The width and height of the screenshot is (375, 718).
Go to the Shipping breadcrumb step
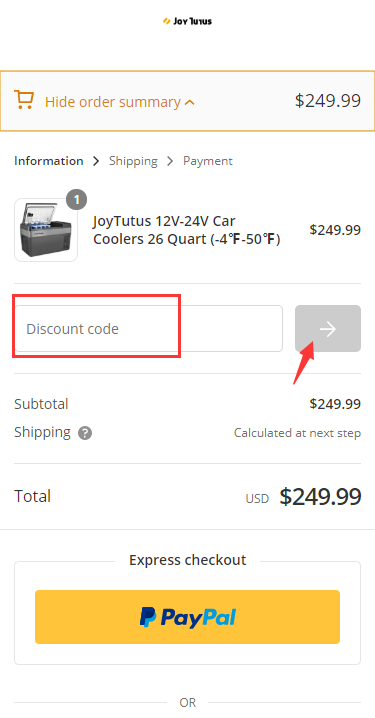click(x=133, y=161)
